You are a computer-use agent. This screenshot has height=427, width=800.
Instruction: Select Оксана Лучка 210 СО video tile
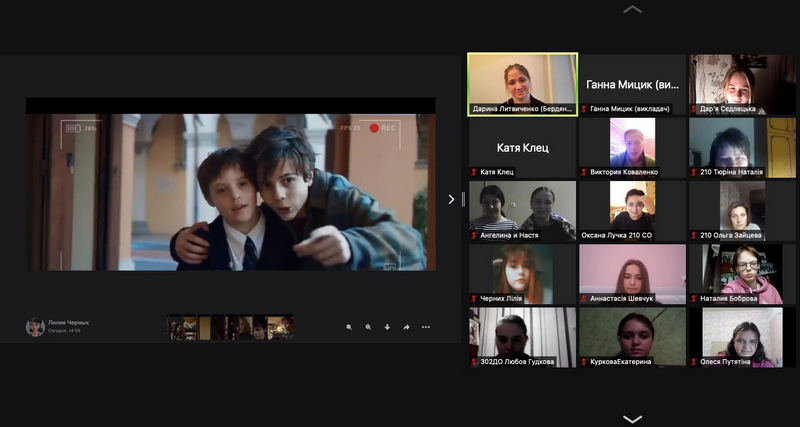click(632, 211)
